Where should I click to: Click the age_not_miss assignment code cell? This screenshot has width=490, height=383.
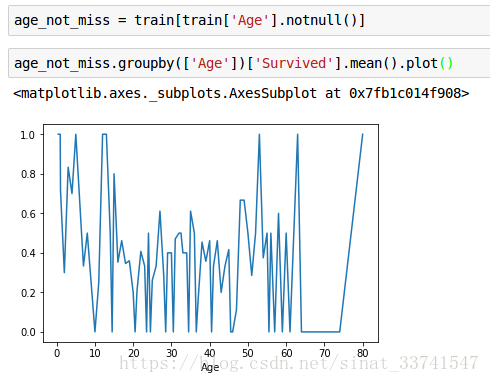point(249,20)
